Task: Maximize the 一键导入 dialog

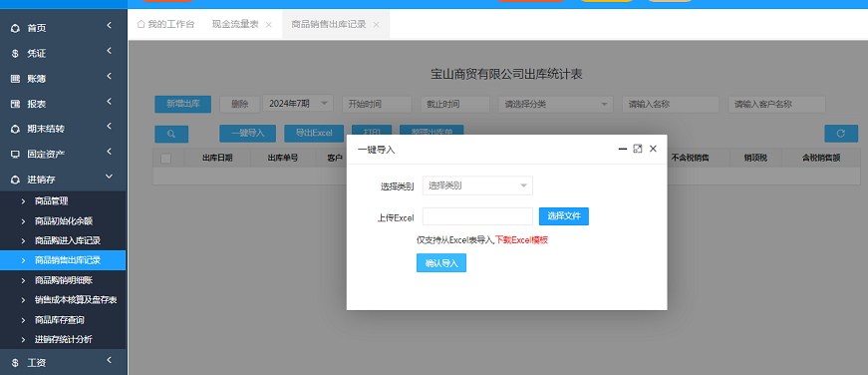Action: pos(638,149)
